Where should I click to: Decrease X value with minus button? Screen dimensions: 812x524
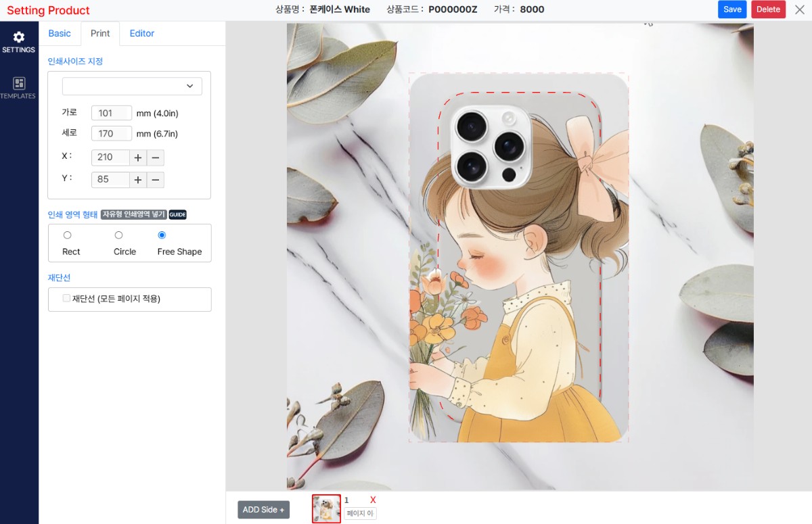pyautogui.click(x=156, y=158)
